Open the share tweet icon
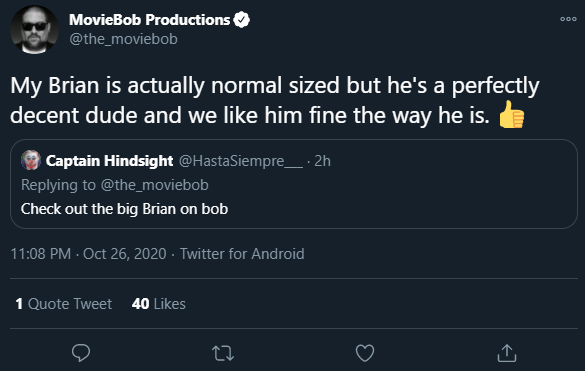Image resolution: width=585 pixels, height=371 pixels. (x=507, y=353)
